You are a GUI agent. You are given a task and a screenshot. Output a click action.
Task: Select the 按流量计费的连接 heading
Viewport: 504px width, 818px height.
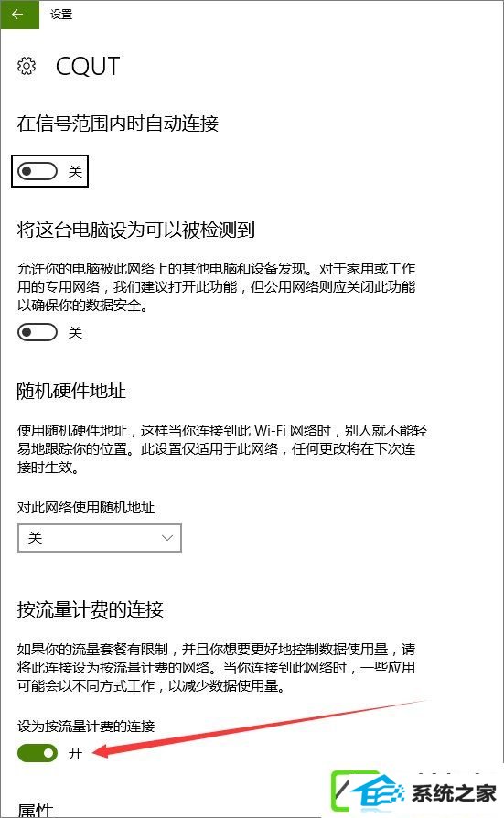(x=91, y=608)
